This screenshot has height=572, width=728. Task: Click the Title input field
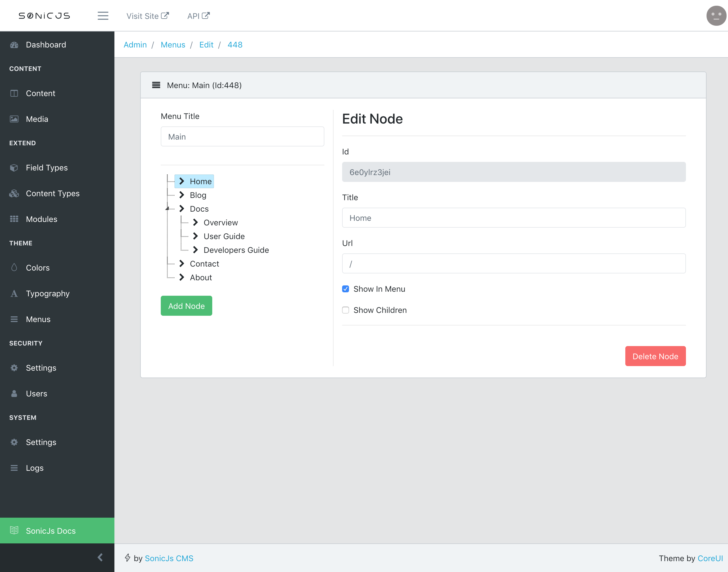point(513,217)
